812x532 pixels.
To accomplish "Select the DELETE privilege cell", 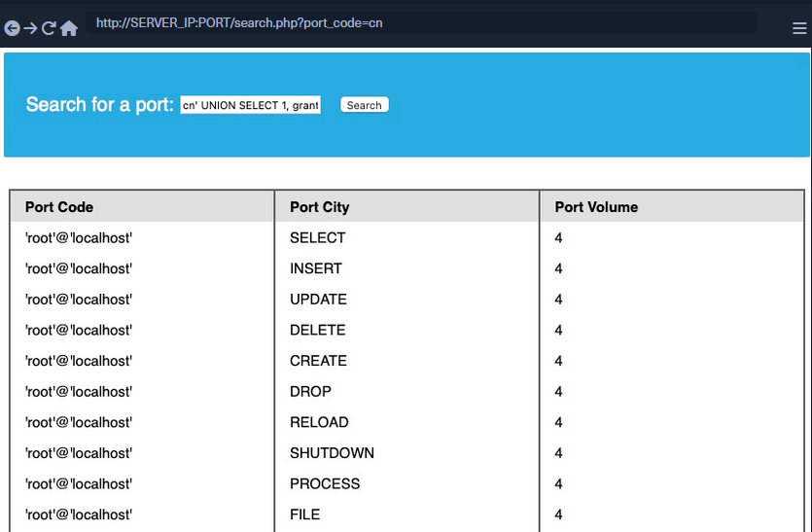I will click(x=317, y=331).
